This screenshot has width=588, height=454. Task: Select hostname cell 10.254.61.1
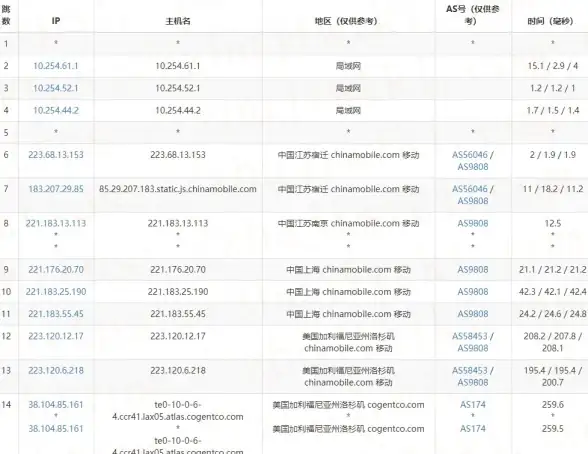(178, 66)
